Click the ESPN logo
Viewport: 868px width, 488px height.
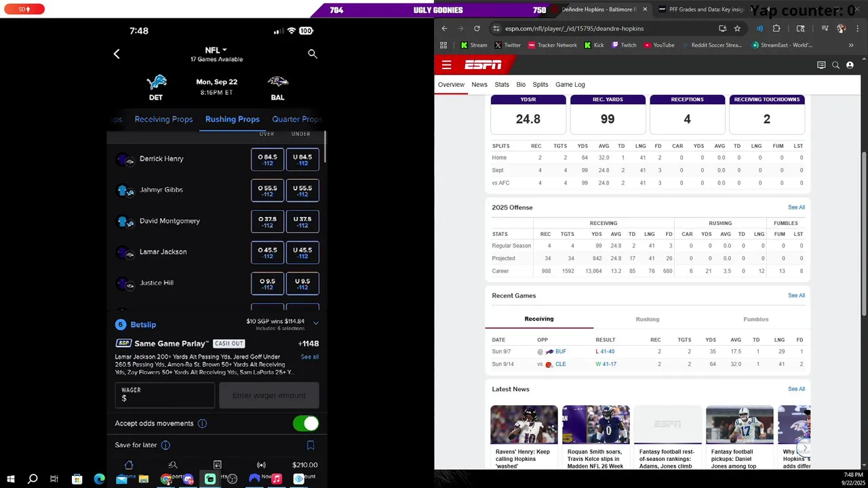[x=483, y=65]
